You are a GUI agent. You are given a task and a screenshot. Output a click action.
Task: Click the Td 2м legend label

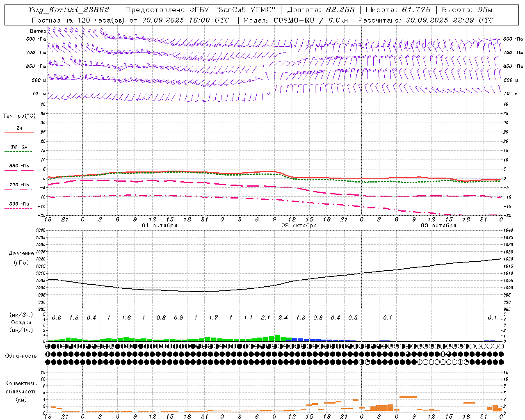19,147
